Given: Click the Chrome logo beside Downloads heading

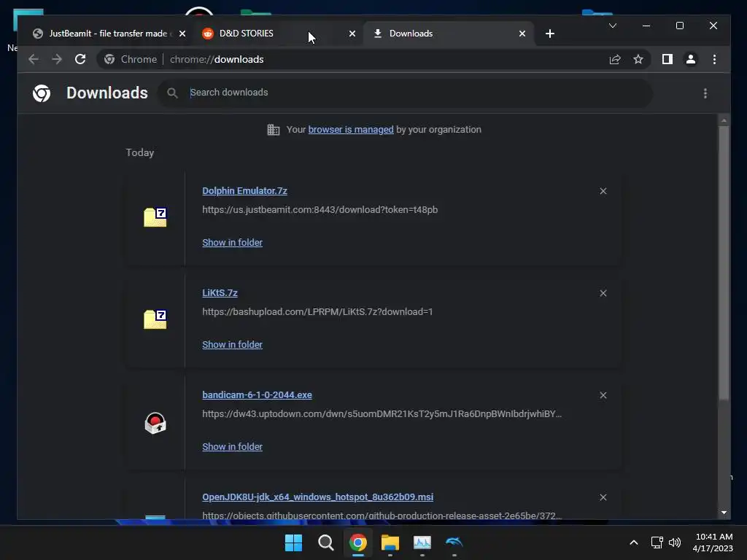Looking at the screenshot, I should click(x=42, y=93).
